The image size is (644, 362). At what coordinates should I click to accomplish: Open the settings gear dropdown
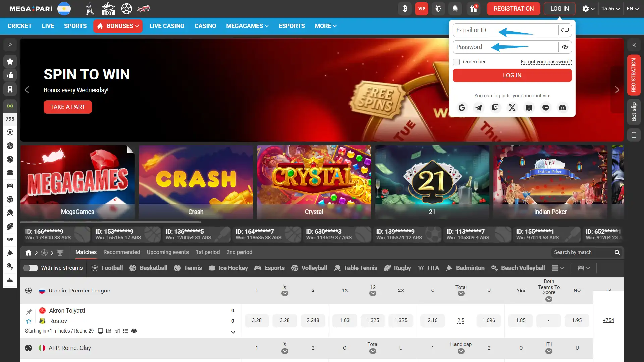(x=588, y=9)
